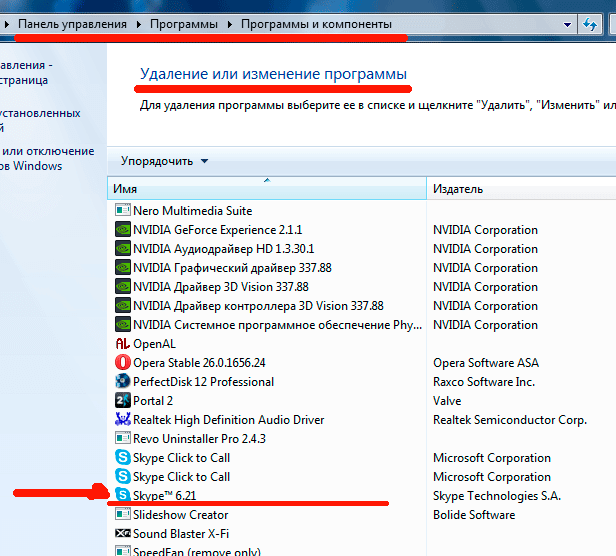The height and width of the screenshot is (556, 616).
Task: Click the refresh button beside address bar
Action: click(590, 25)
